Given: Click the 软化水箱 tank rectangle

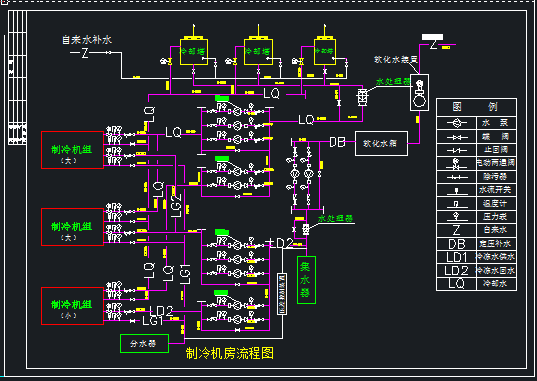Looking at the screenshot, I should coord(381,143).
